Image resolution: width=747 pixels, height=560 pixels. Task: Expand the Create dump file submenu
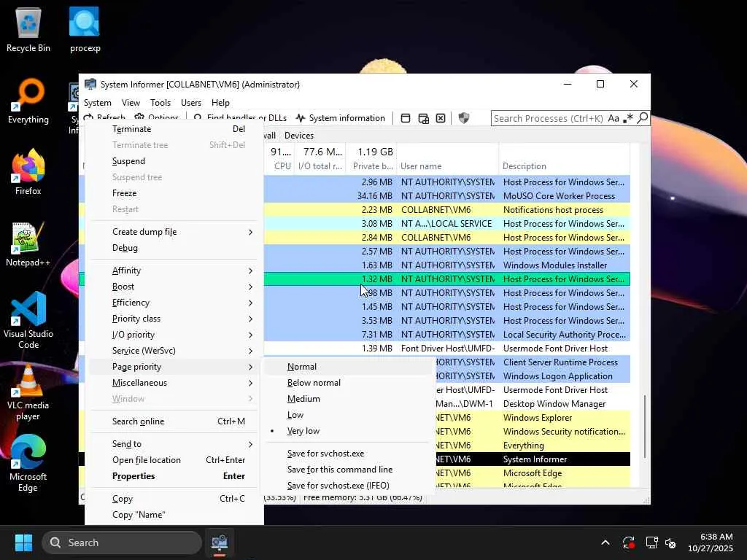pyautogui.click(x=174, y=232)
